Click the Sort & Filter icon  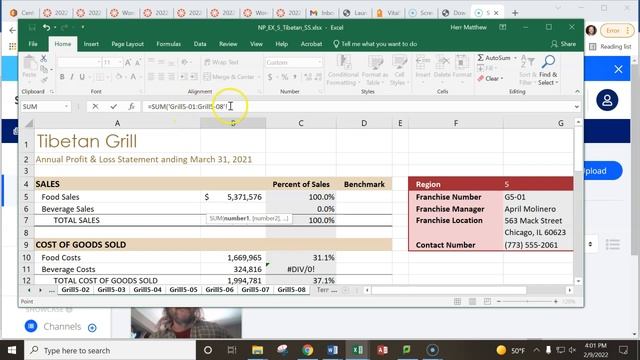(x=528, y=70)
